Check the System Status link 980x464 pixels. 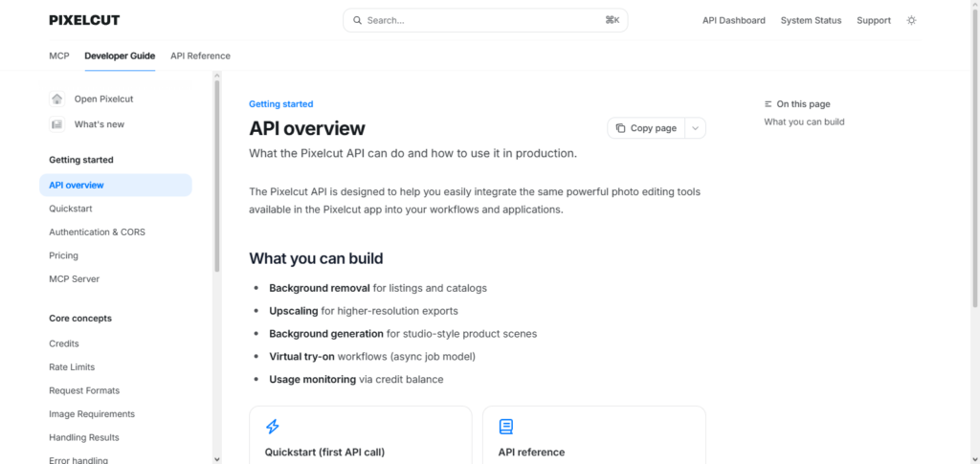click(x=812, y=20)
